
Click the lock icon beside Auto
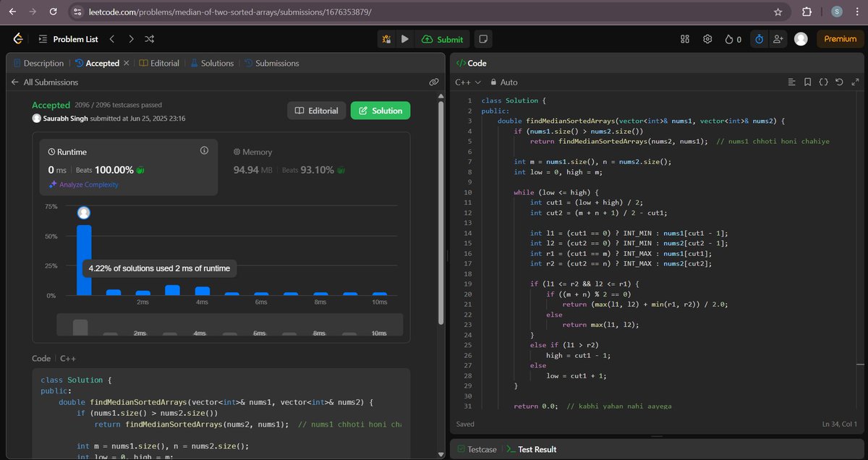click(x=494, y=82)
